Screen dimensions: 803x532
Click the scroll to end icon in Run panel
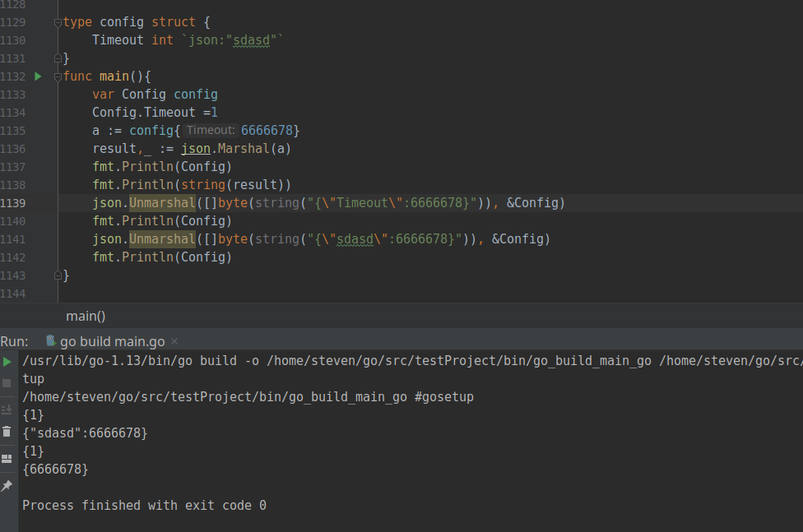click(7, 409)
